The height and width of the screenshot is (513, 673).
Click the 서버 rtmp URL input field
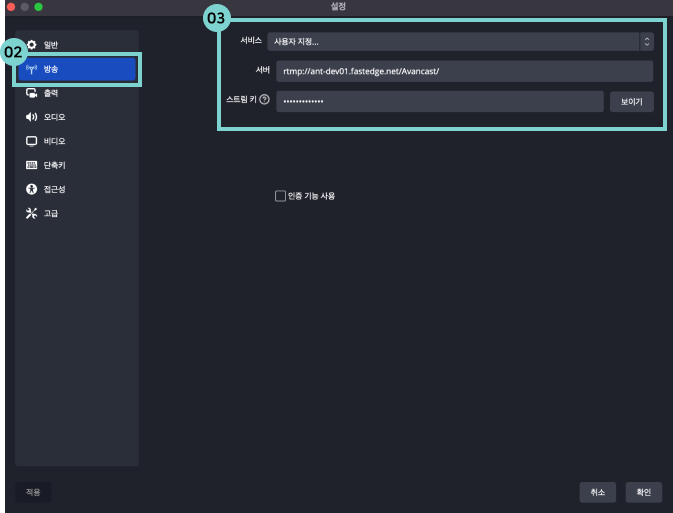coord(464,71)
